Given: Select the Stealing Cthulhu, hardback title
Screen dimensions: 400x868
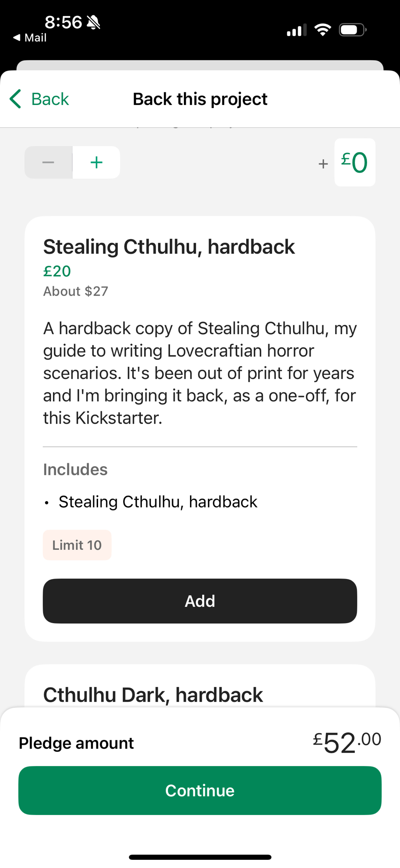Looking at the screenshot, I should pyautogui.click(x=169, y=247).
